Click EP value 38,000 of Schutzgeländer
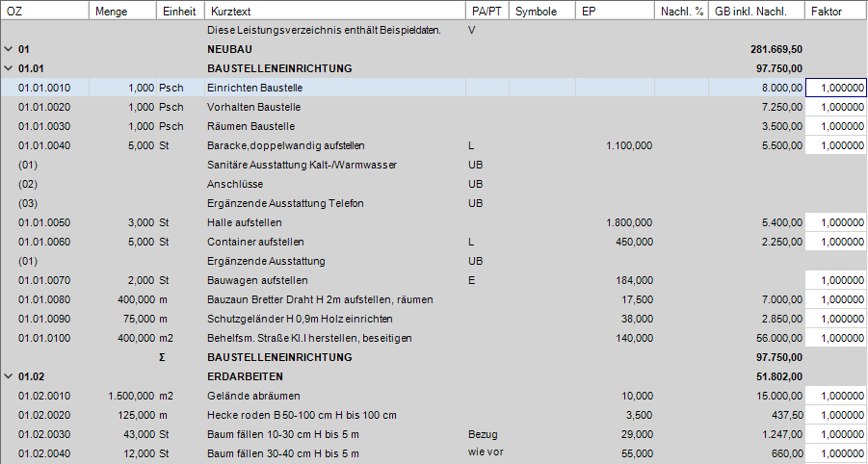Image resolution: width=868 pixels, height=464 pixels. (x=636, y=319)
